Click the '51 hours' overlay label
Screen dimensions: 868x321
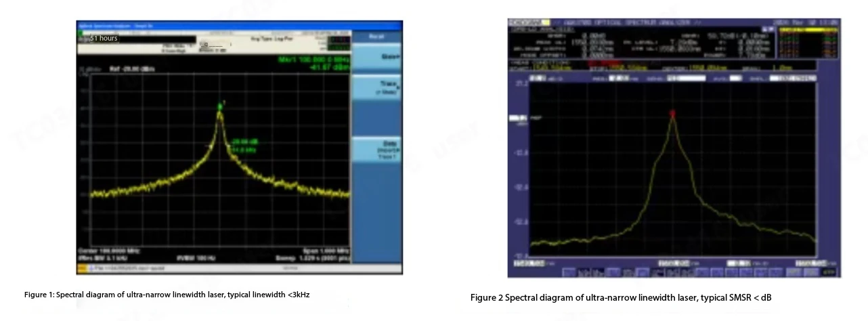(x=104, y=38)
